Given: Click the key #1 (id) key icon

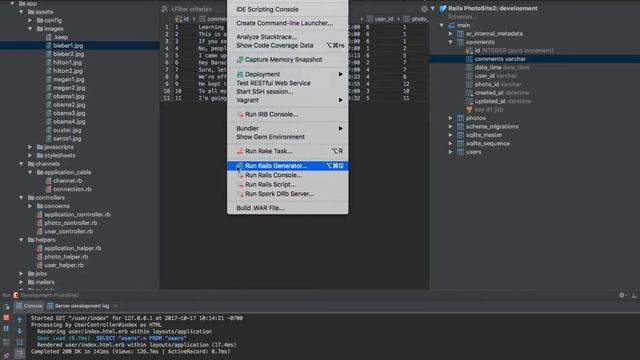Looking at the screenshot, I should coord(469,109).
